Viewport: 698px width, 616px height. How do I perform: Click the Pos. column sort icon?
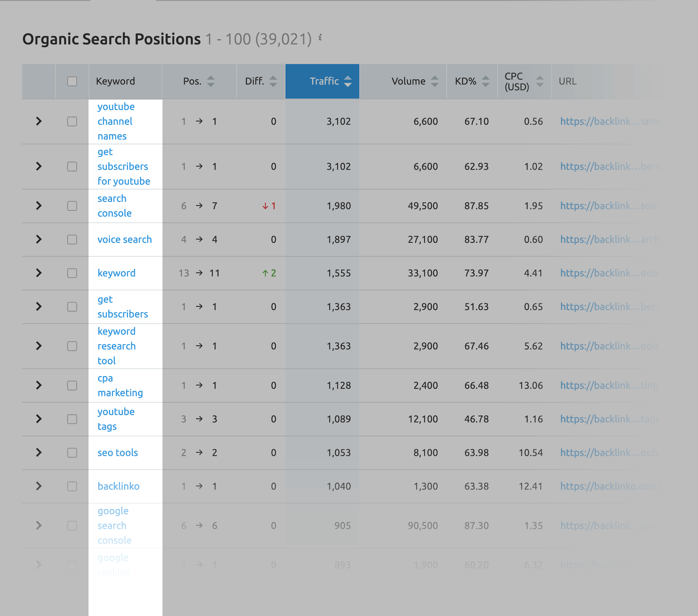pos(214,81)
